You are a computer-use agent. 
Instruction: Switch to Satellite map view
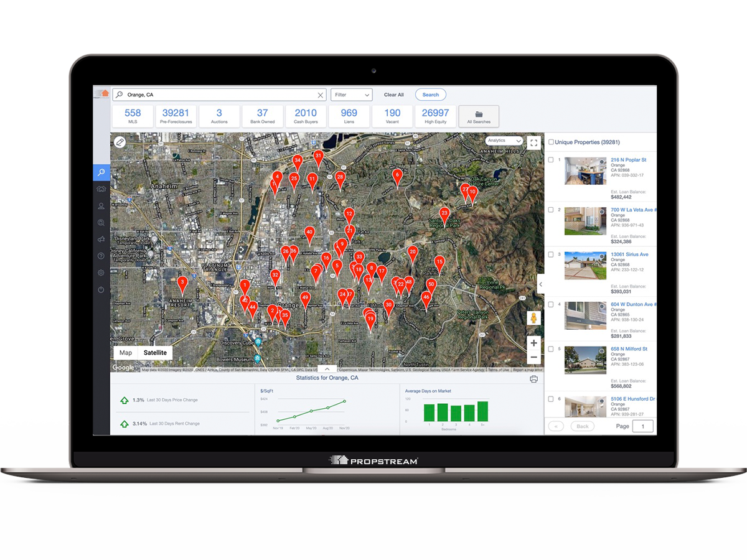[155, 352]
